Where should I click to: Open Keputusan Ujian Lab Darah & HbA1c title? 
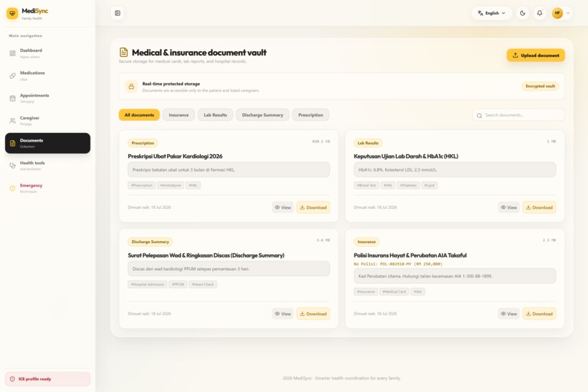406,156
